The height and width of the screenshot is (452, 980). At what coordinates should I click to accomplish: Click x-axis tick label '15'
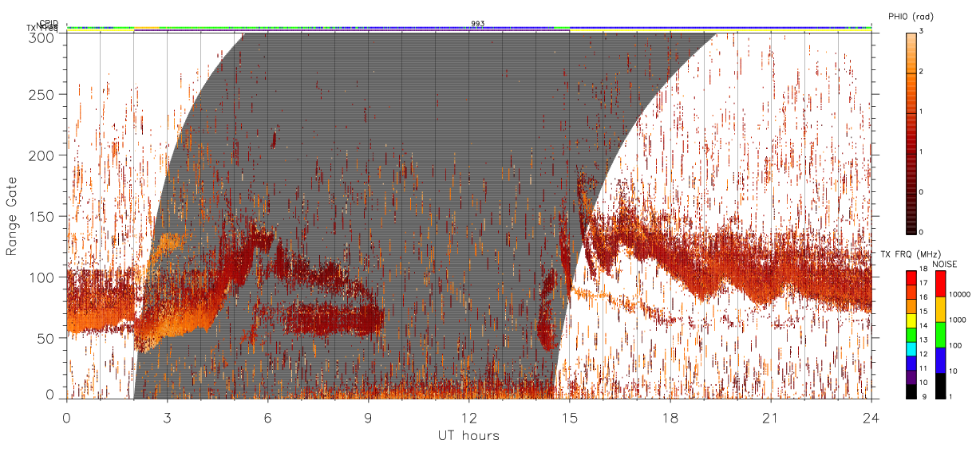(570, 417)
